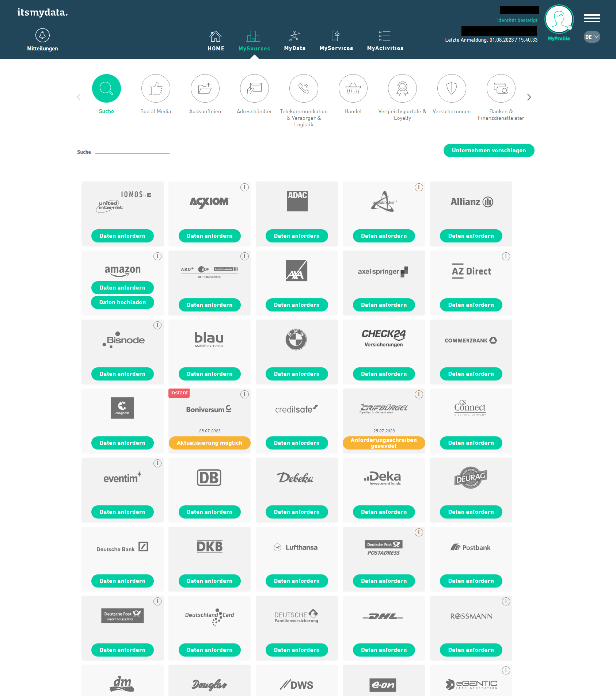Click the DEURAG logo thumbnail
Image resolution: width=616 pixels, height=696 pixels.
tap(471, 478)
